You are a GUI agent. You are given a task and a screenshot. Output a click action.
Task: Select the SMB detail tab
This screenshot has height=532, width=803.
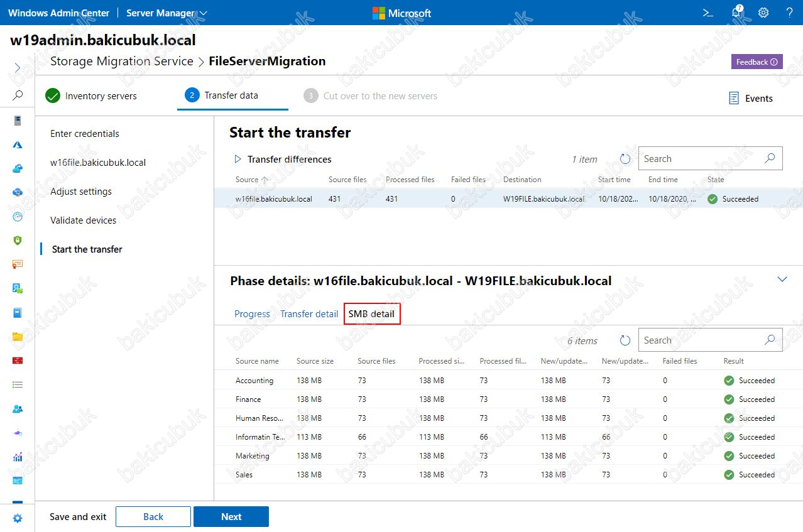(372, 313)
